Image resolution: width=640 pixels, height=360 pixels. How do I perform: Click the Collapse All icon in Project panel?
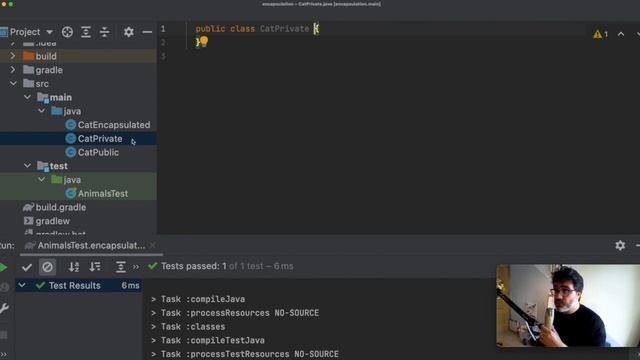(x=104, y=32)
